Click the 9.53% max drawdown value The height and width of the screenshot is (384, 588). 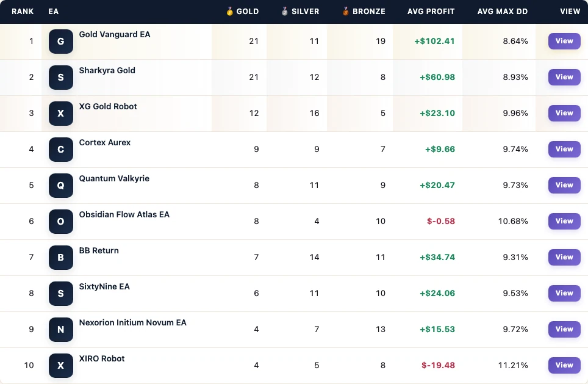(515, 294)
